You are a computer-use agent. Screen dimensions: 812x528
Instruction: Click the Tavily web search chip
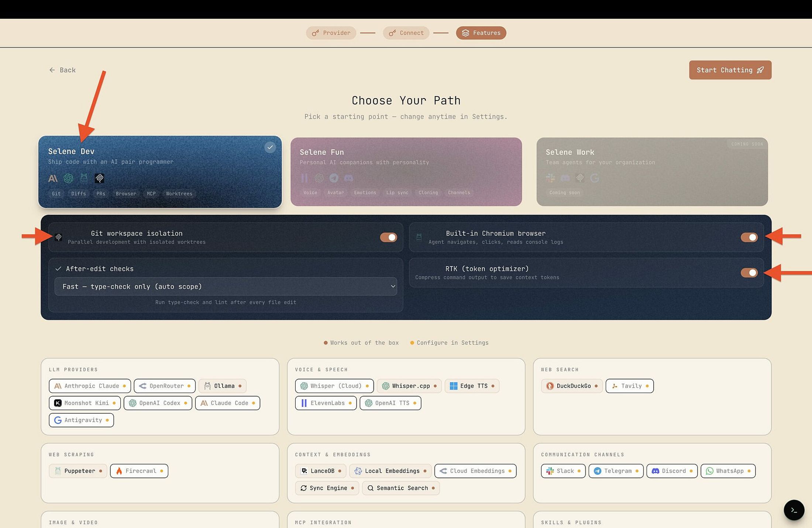(x=630, y=386)
